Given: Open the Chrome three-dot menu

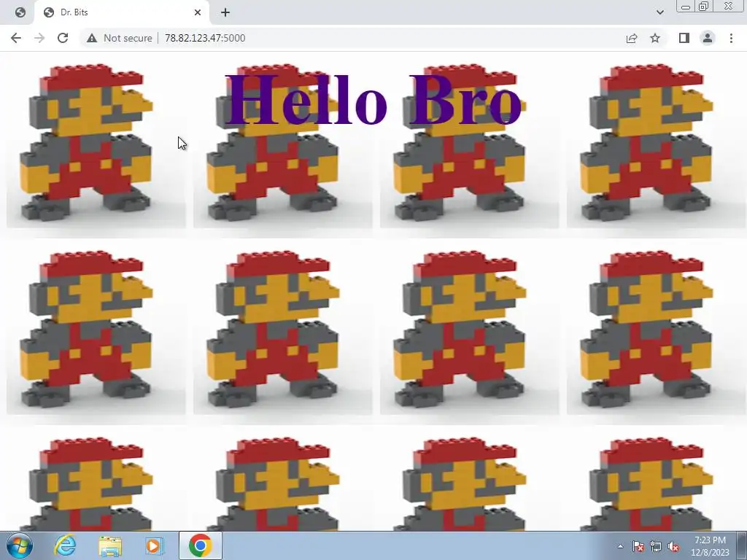Looking at the screenshot, I should point(731,38).
